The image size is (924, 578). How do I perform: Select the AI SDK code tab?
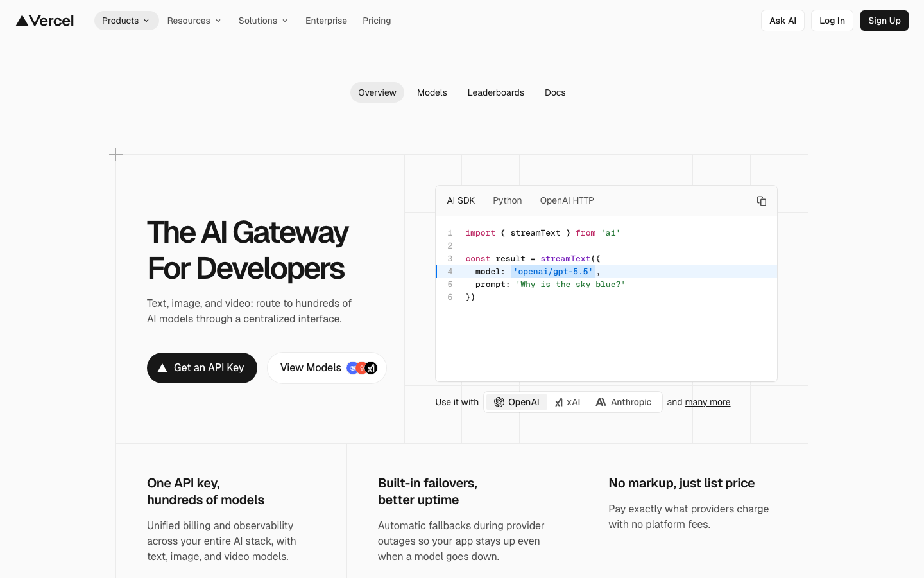[461, 200]
